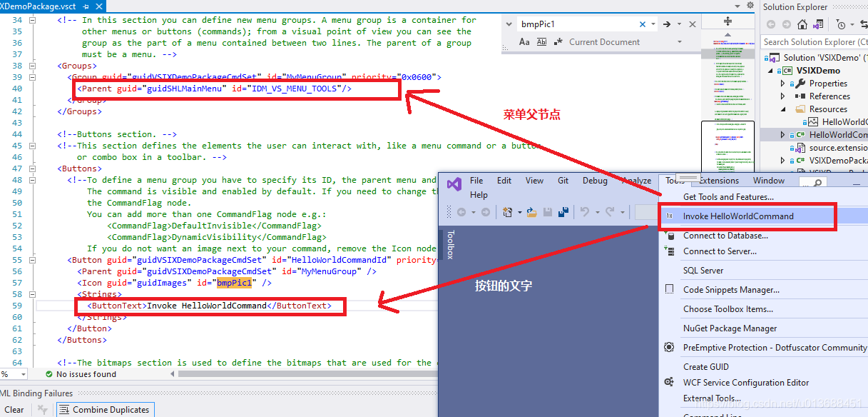This screenshot has width=868, height=417.
Task: Click Navigate Forward toolbar icon
Action: click(486, 212)
